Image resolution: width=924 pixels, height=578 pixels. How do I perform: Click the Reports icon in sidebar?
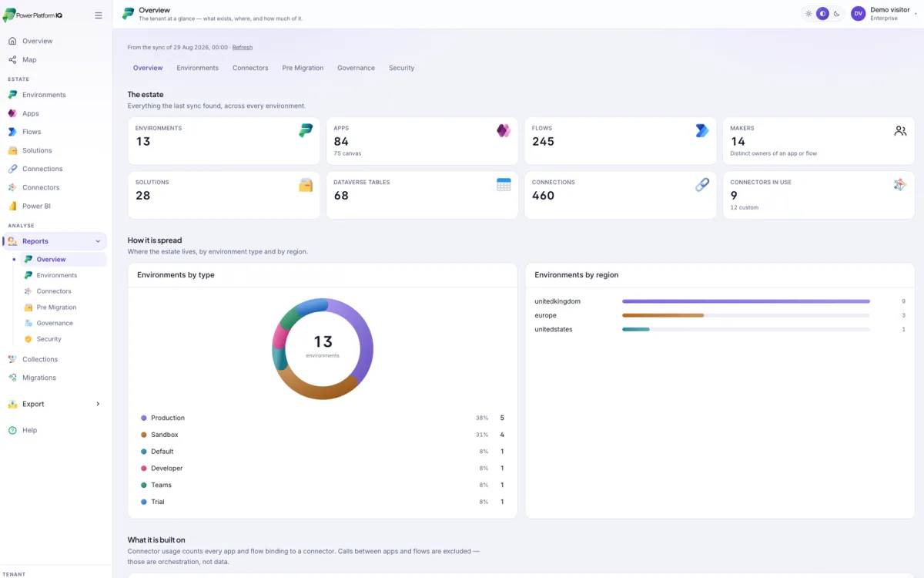(12, 241)
